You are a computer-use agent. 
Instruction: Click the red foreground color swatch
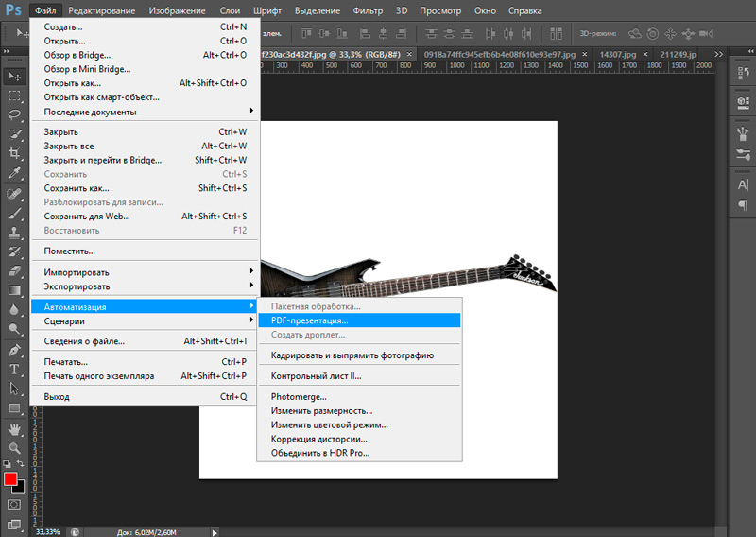point(10,479)
